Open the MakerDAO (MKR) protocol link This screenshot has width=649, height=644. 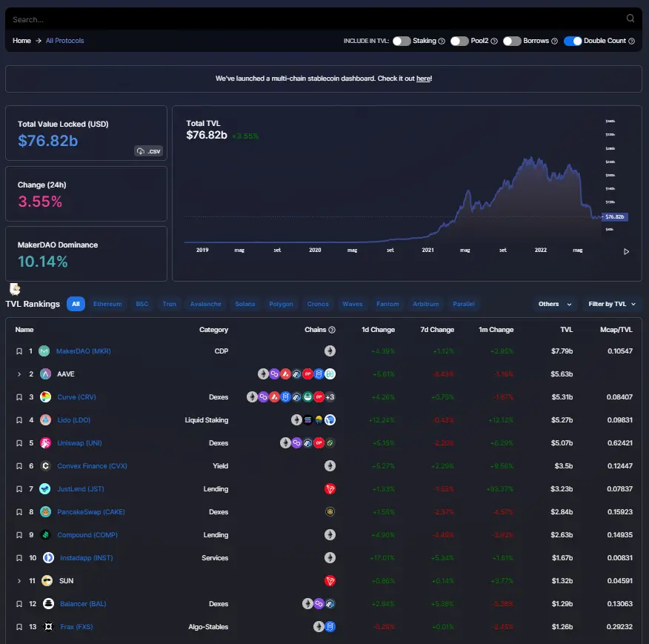pyautogui.click(x=83, y=351)
